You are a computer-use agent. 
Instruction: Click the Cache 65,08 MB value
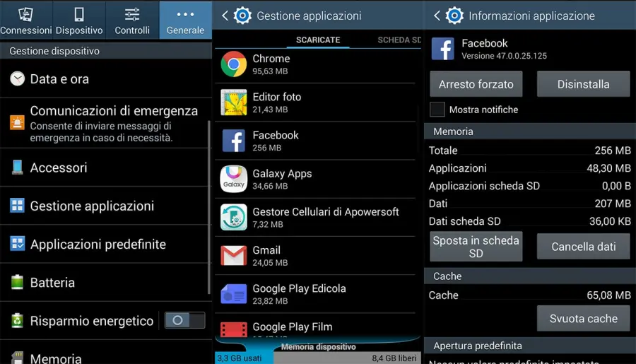pos(608,295)
